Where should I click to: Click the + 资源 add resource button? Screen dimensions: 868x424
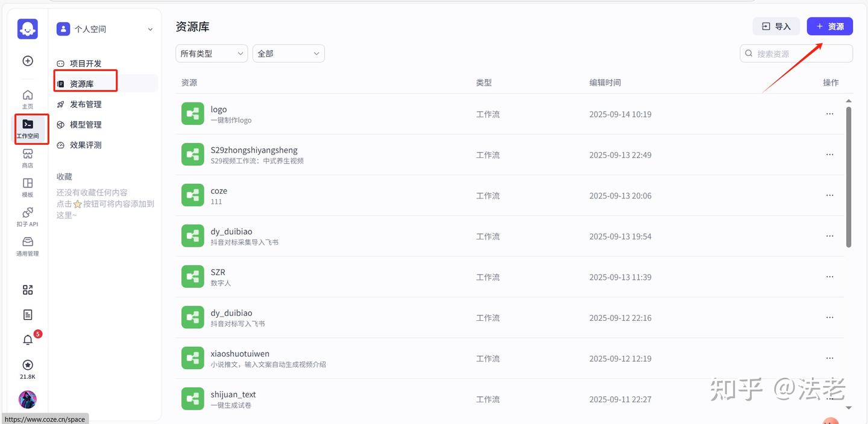(x=830, y=27)
